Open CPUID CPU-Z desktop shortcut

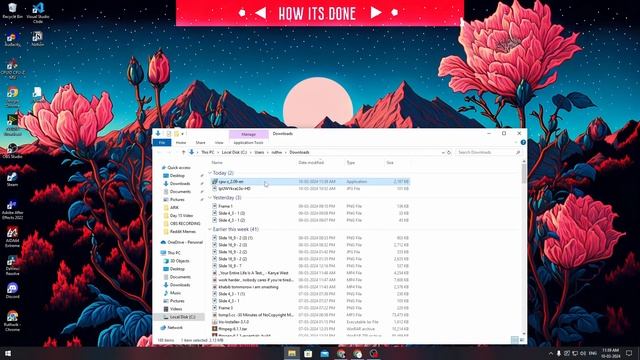pos(12,69)
